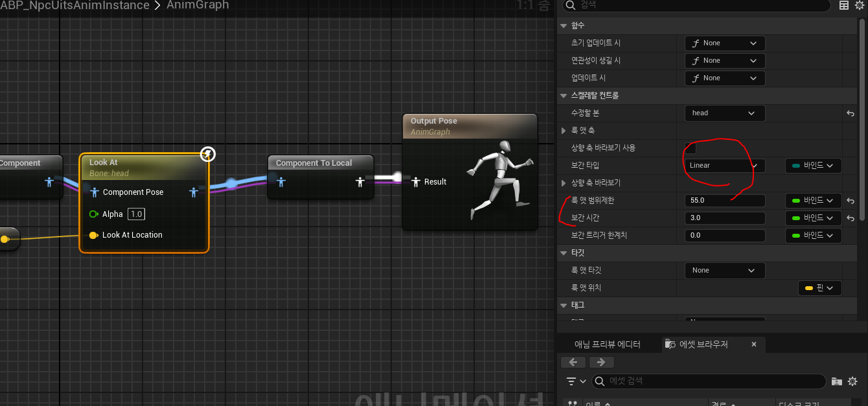Viewport: 868px width, 406px height.
Task: Click the reroute knot on the blue pose wire
Action: (x=231, y=183)
